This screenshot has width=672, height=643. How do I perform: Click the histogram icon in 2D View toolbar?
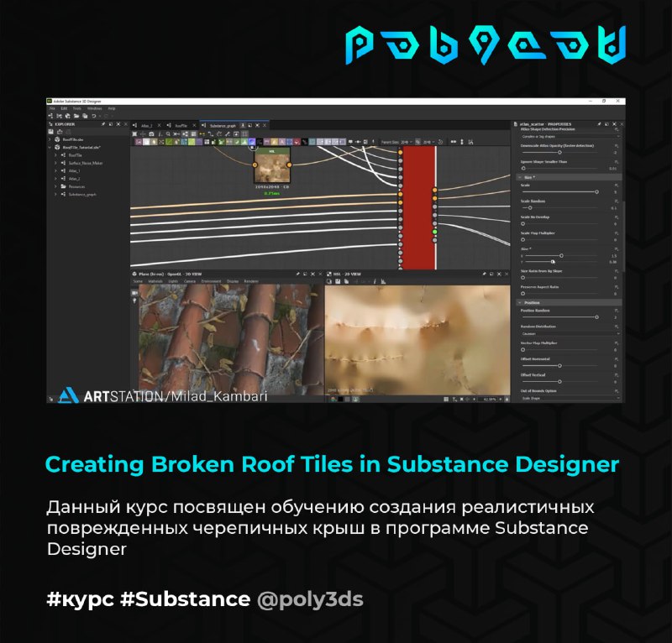[x=383, y=281]
